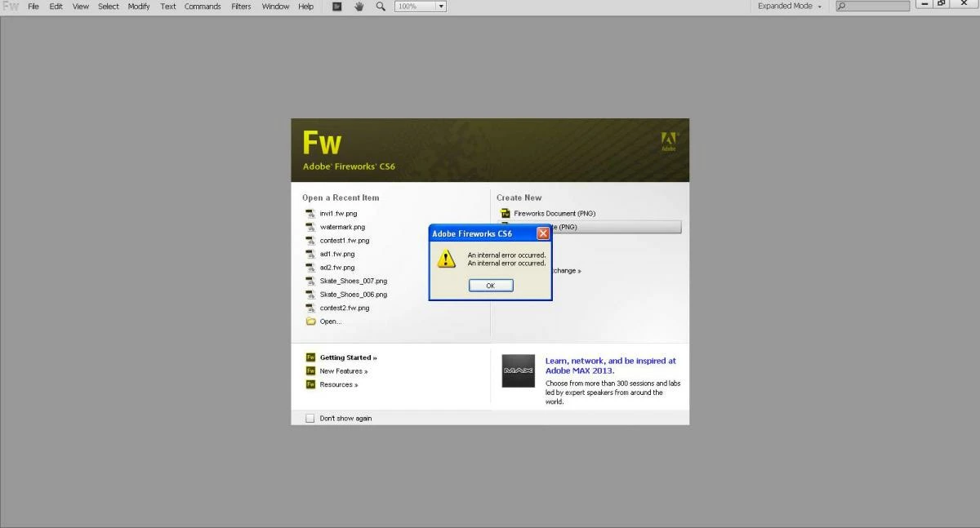Close the Adobe Fireworks CS6 error dialog
This screenshot has height=528, width=980.
[x=543, y=233]
